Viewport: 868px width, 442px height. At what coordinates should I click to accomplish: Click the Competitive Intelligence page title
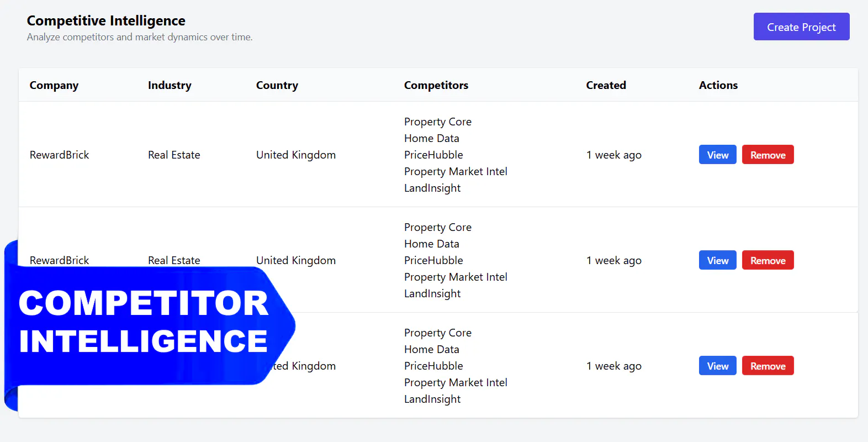106,20
